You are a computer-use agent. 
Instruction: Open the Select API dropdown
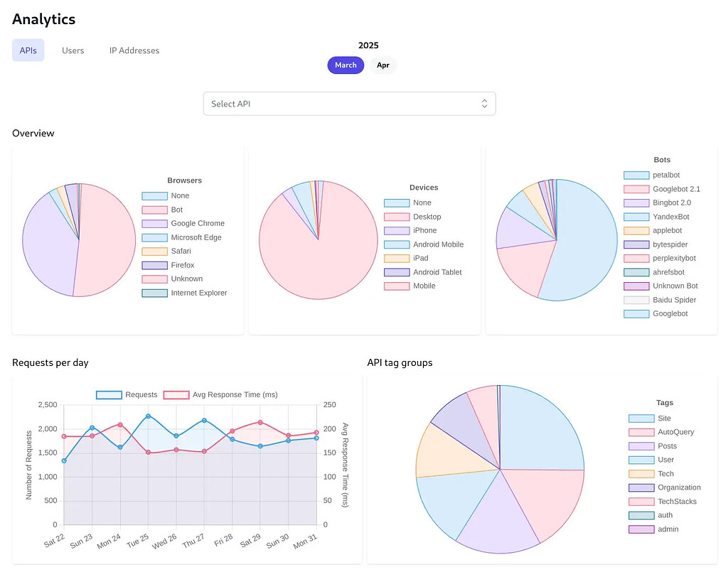coord(350,103)
